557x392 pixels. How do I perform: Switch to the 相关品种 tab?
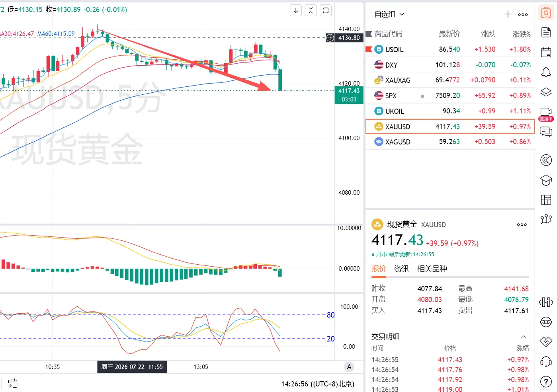432,269
